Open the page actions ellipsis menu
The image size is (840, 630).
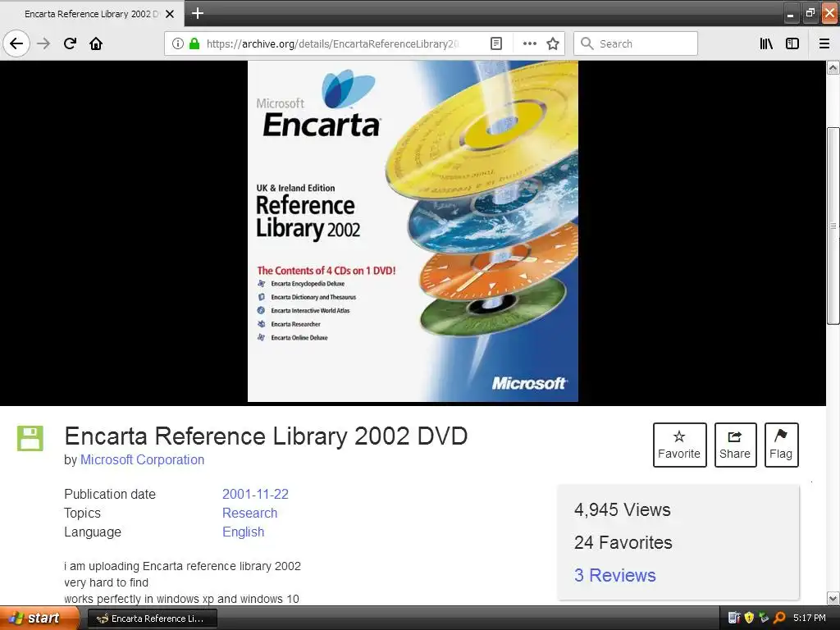(529, 43)
